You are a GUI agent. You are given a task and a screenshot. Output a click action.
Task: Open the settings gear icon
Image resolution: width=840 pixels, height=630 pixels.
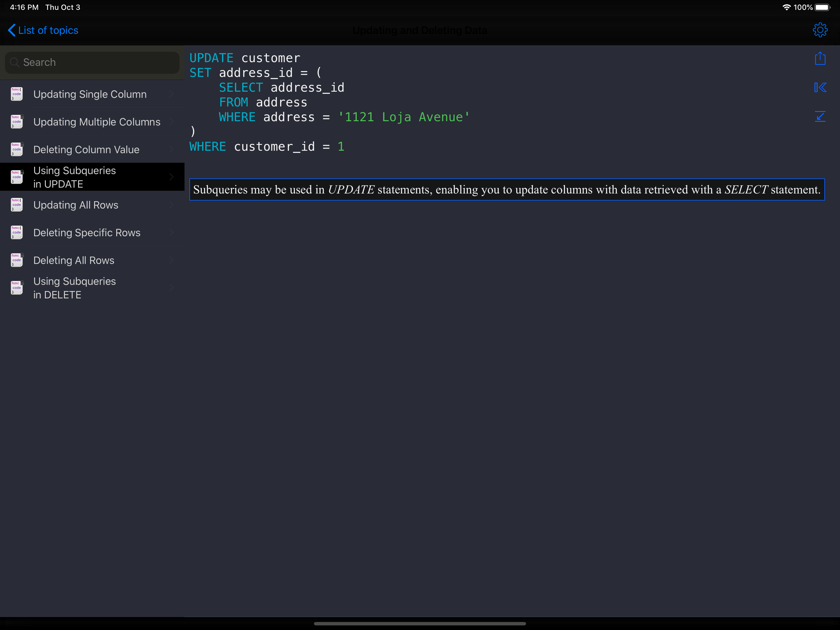coord(820,30)
